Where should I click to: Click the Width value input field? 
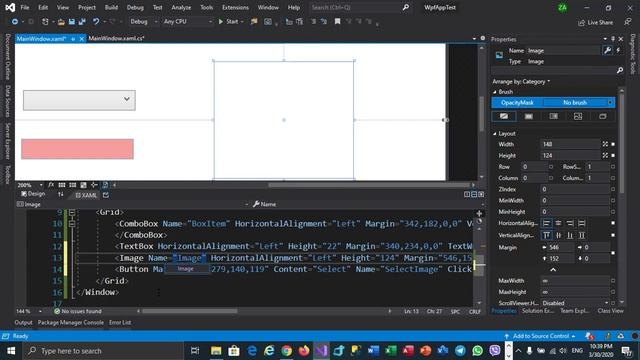570,144
